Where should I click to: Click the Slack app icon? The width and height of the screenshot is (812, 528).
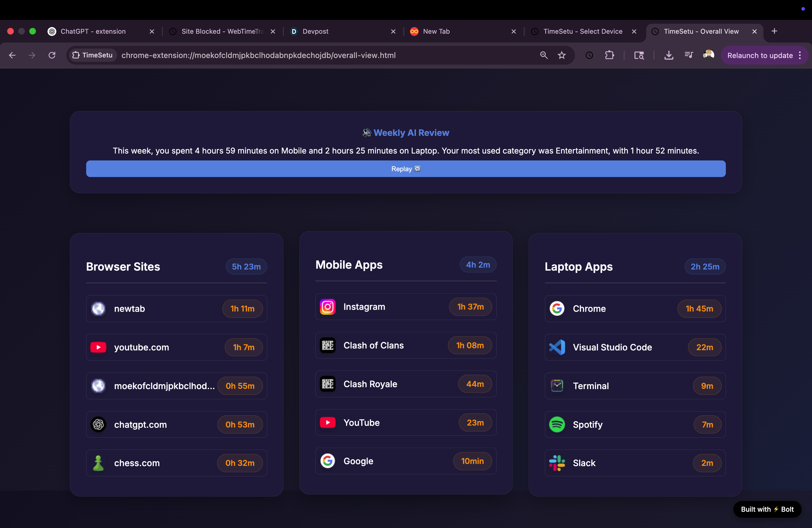click(x=557, y=463)
